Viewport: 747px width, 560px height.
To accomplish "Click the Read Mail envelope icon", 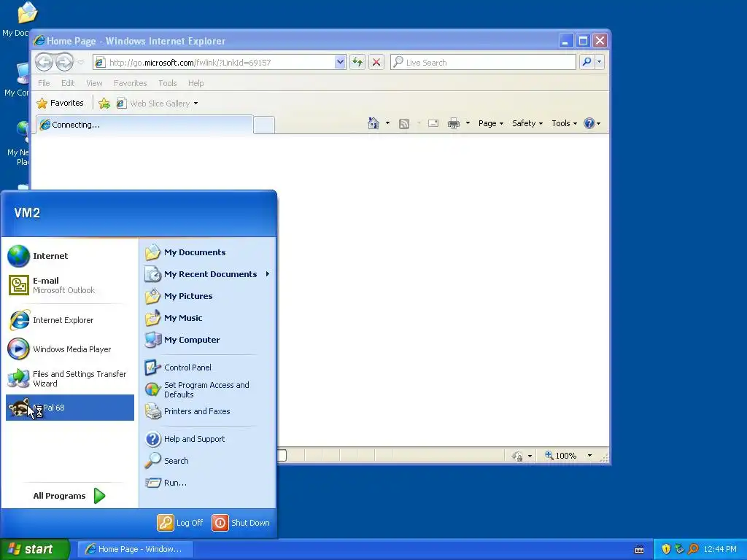I will click(433, 123).
